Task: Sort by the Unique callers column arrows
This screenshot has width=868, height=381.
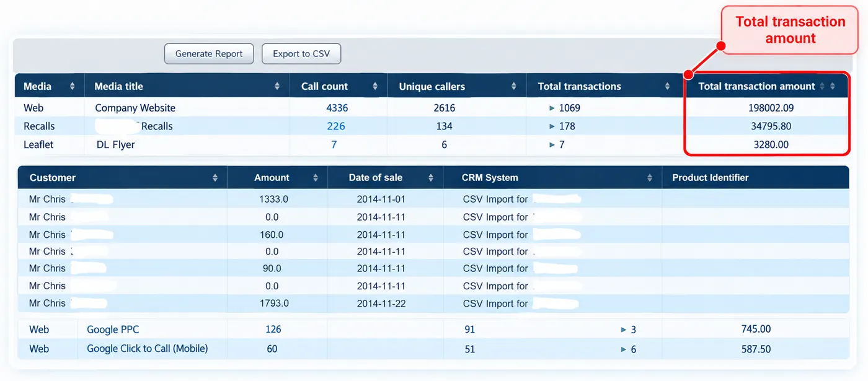Action: click(514, 86)
